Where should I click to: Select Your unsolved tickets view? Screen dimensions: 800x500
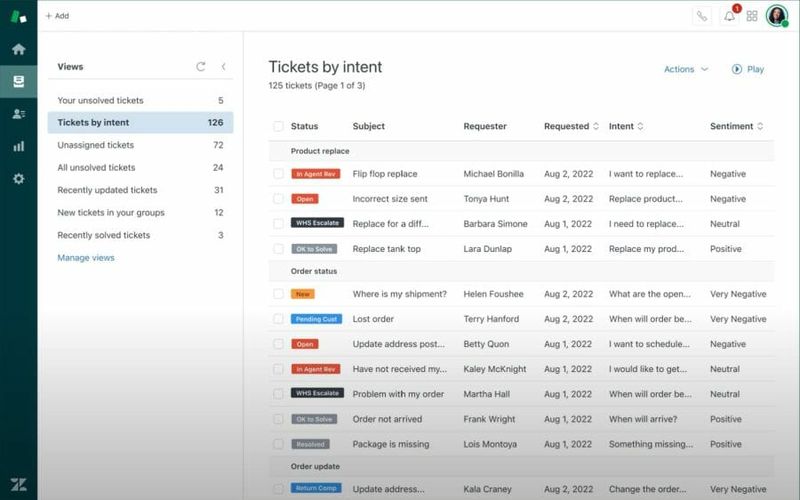coord(140,101)
